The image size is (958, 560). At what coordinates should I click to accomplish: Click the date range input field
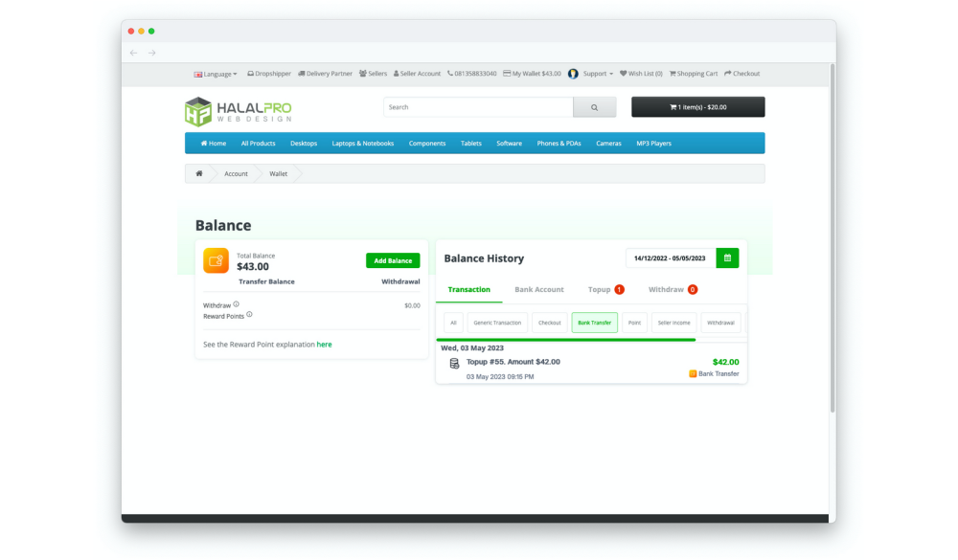point(670,258)
